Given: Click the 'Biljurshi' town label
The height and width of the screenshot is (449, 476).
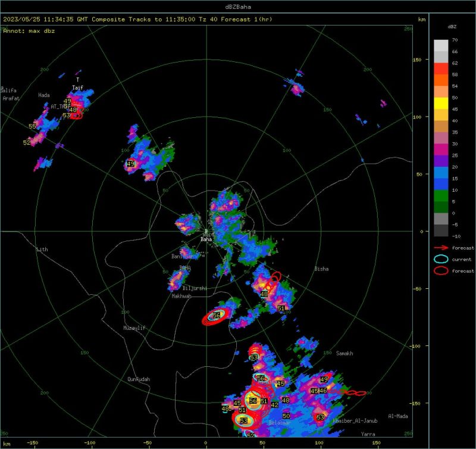Looking at the screenshot, I should (195, 288).
